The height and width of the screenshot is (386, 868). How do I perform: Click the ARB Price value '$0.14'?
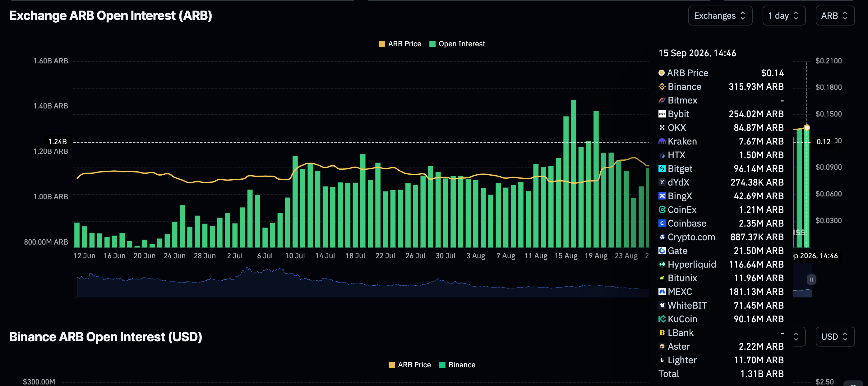tap(772, 73)
